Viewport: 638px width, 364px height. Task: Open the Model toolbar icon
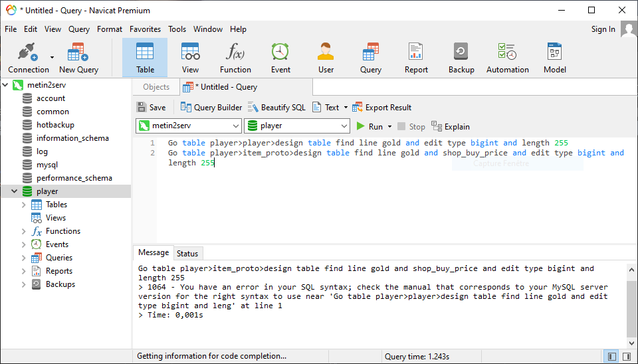[554, 58]
